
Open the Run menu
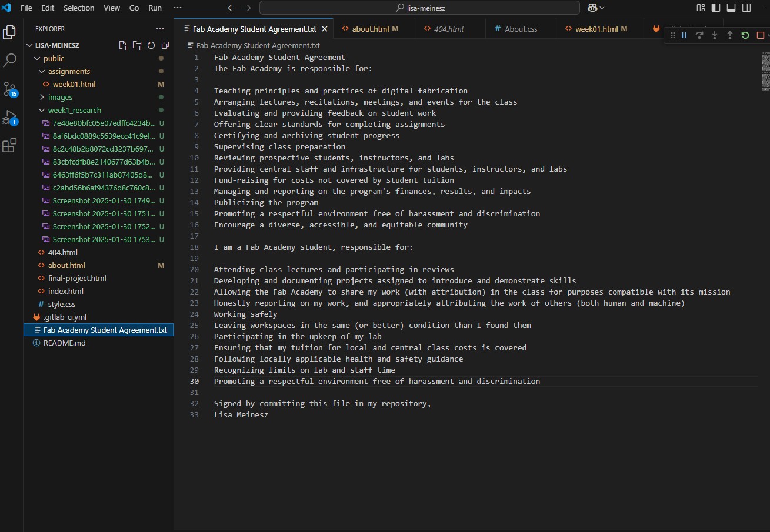tap(155, 8)
